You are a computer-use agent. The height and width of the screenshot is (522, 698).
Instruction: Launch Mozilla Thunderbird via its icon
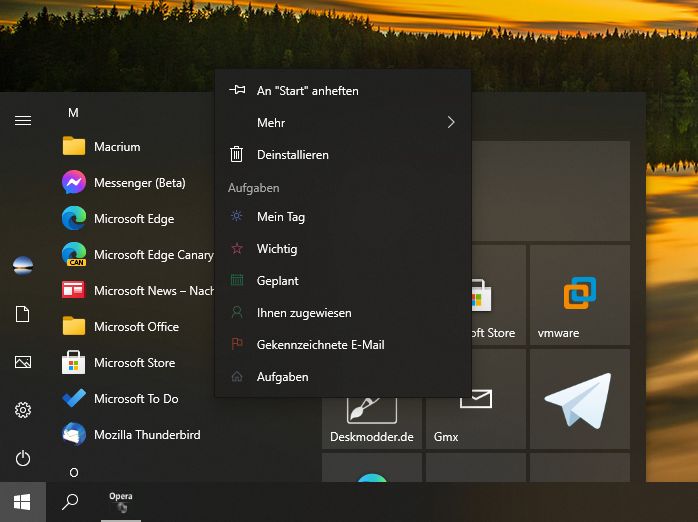(x=74, y=434)
